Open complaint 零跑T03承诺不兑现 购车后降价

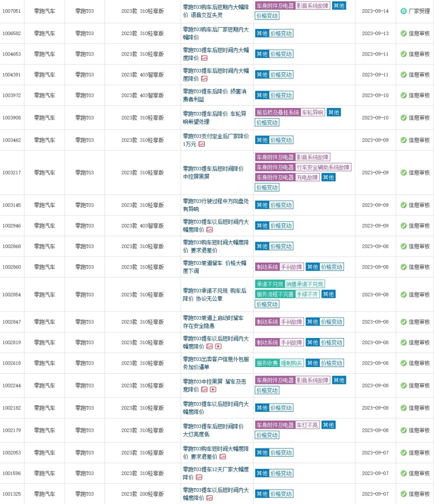pyautogui.click(x=214, y=295)
